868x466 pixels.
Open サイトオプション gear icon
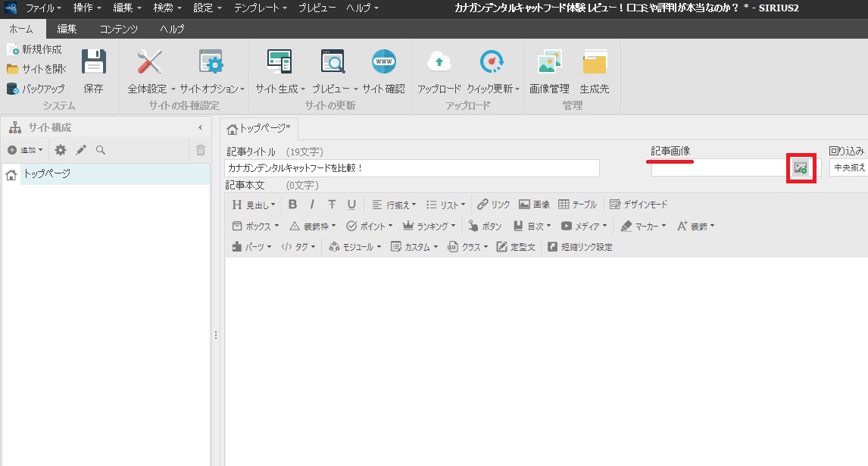coord(211,61)
